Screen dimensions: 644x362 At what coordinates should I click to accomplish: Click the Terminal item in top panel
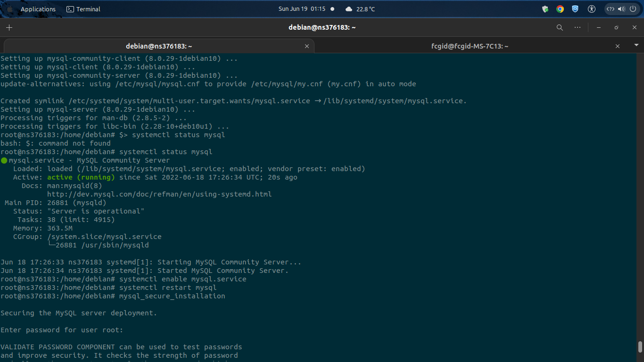83,9
